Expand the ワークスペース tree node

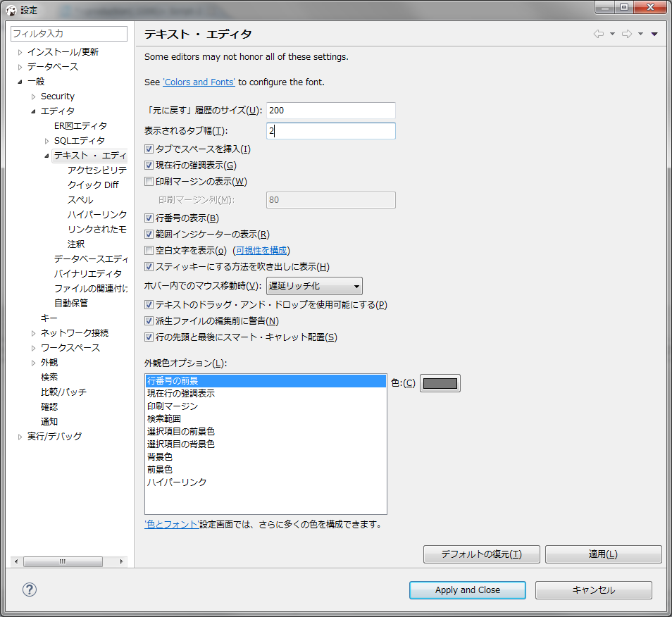point(33,348)
